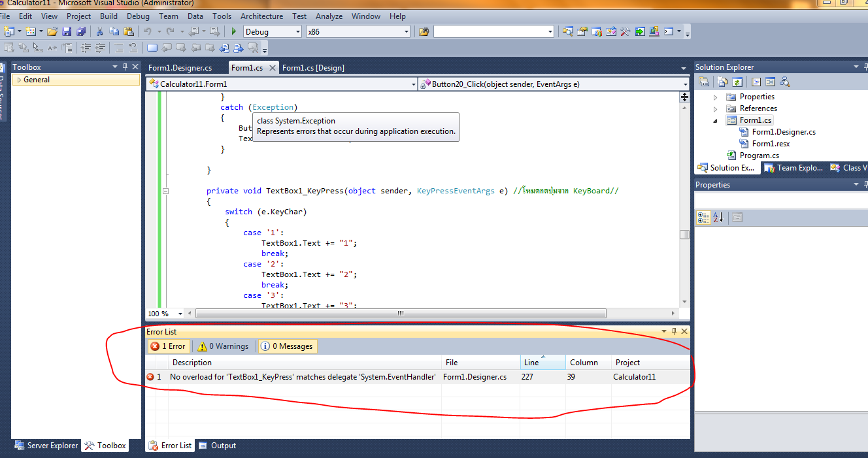This screenshot has height=458, width=868.
Task: Click the Paste clipboard icon
Action: pos(129,31)
